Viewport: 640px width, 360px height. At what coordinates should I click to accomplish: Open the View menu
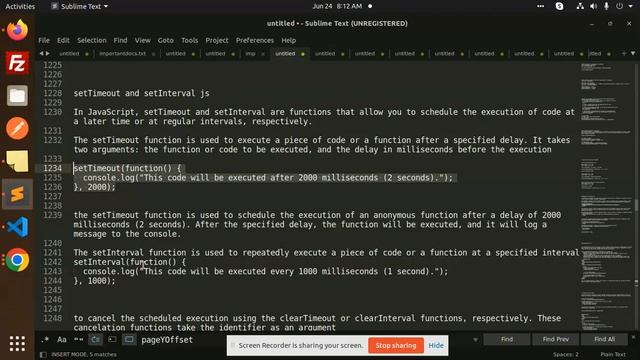(x=142, y=40)
